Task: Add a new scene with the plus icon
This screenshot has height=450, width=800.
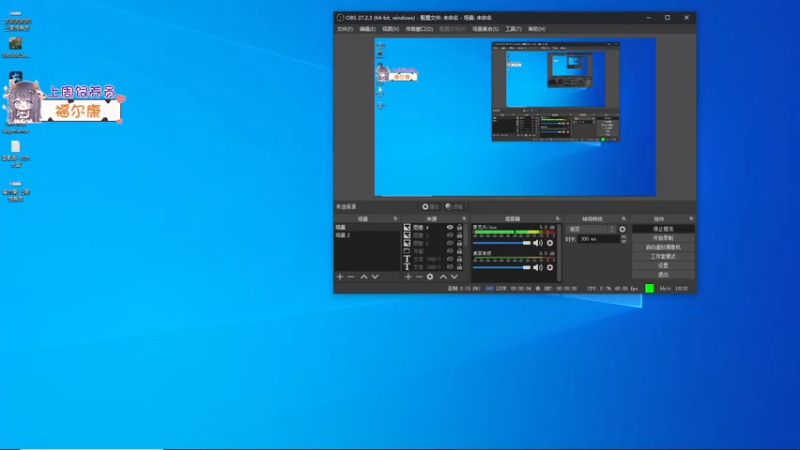Action: pos(340,277)
